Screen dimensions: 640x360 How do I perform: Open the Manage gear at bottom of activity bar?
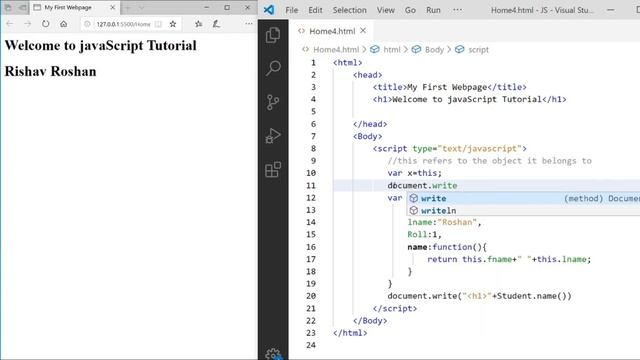click(273, 354)
